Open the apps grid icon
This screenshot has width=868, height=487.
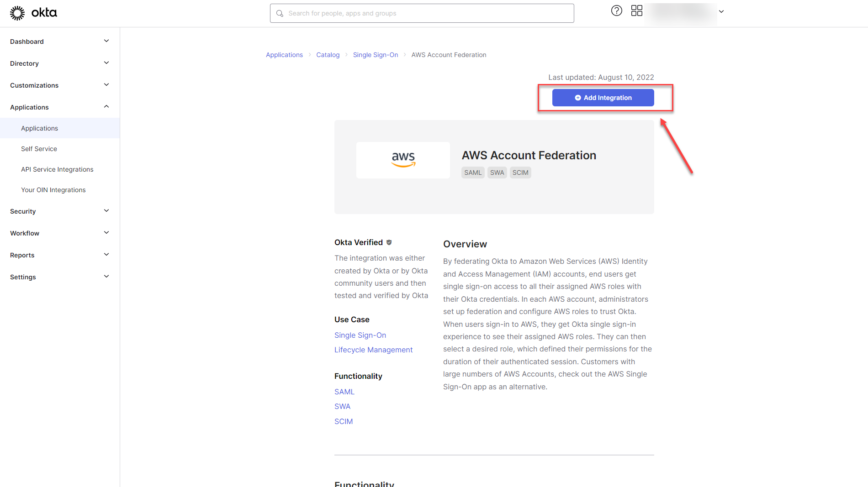tap(637, 10)
